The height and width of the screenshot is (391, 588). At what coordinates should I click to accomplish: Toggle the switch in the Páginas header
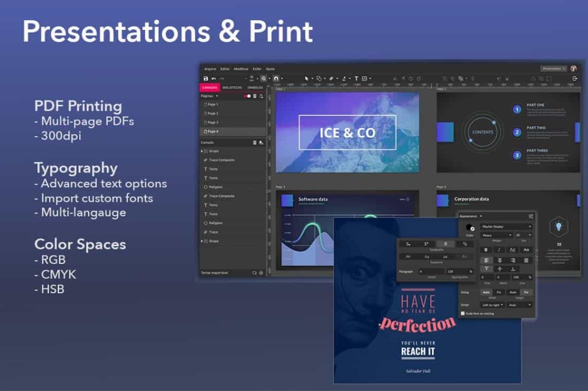pos(247,96)
